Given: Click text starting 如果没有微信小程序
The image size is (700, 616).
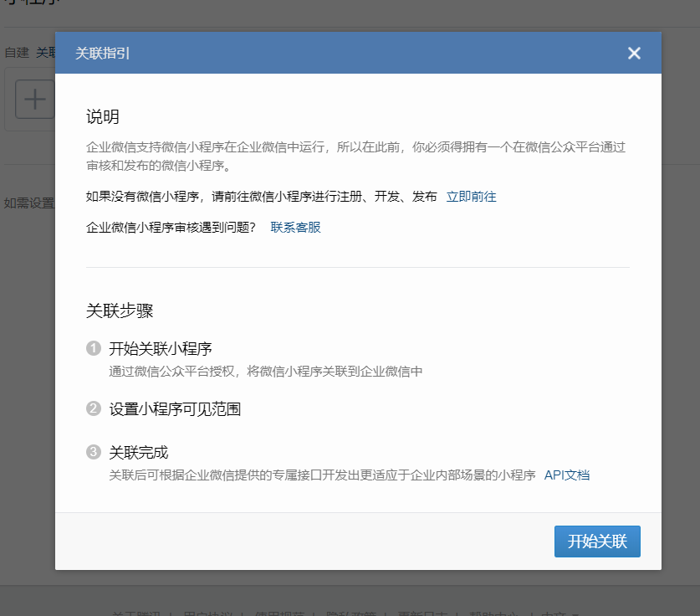Looking at the screenshot, I should click(262, 197).
